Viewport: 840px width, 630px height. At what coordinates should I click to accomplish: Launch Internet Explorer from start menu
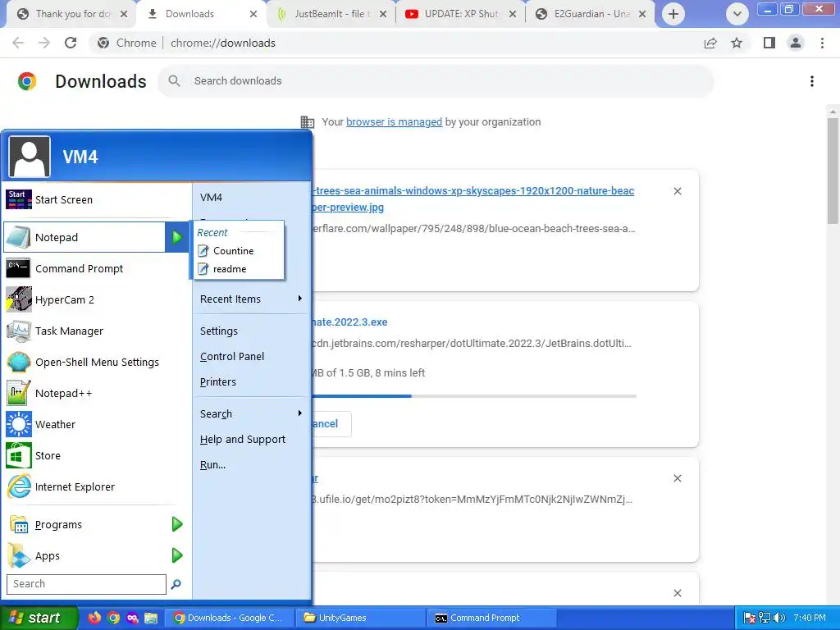click(97, 486)
